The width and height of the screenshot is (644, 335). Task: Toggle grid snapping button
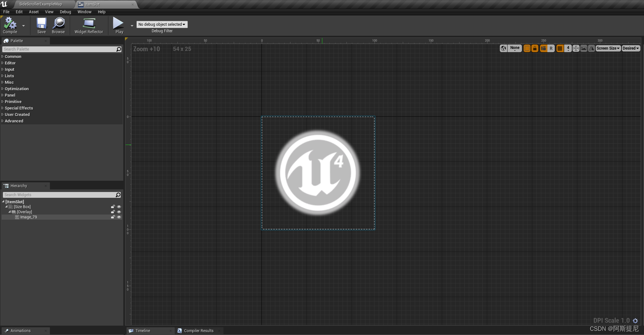pyautogui.click(x=560, y=48)
